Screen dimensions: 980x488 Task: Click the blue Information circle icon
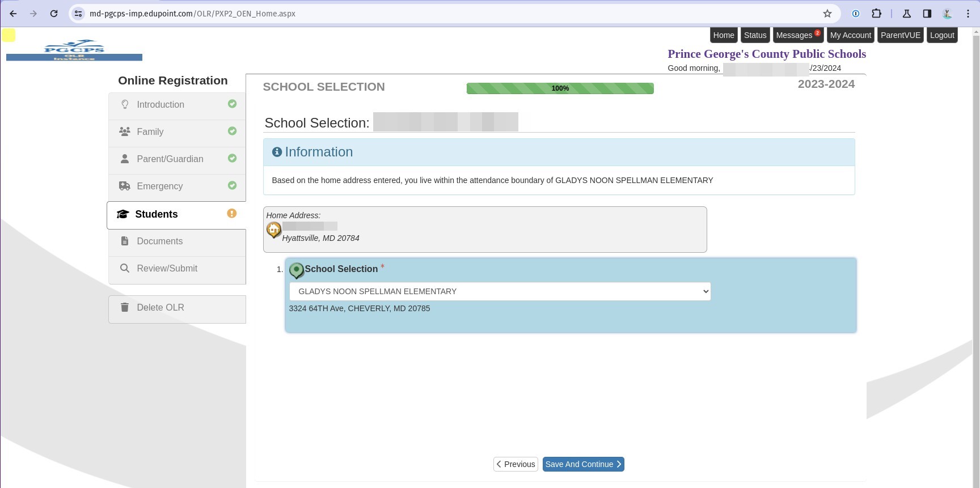pos(277,152)
